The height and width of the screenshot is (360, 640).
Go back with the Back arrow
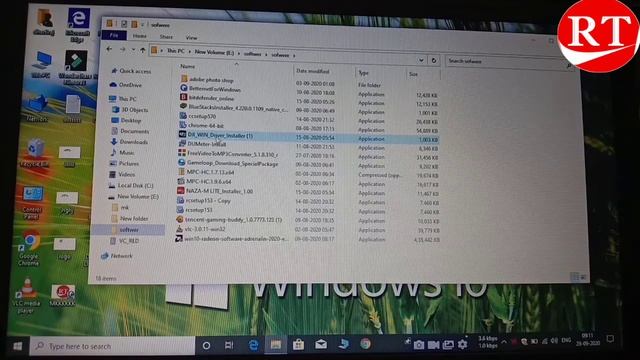point(109,49)
